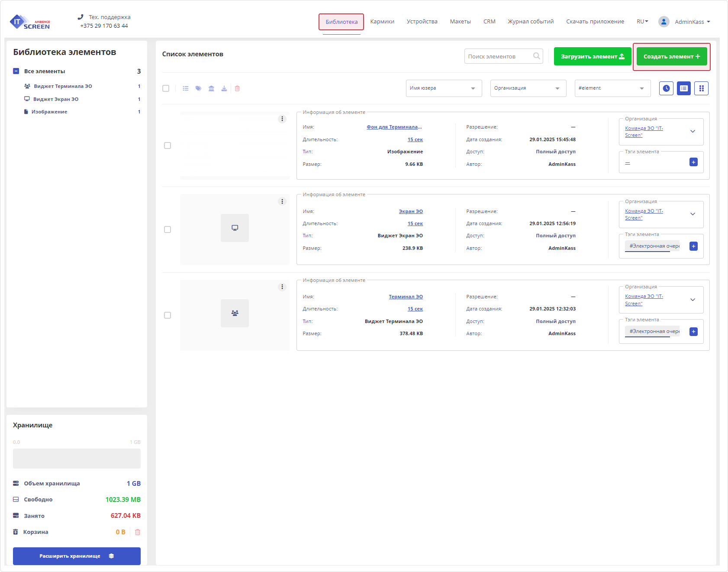Screen dimensions: 728x572
Task: Select the Терминал ЭО element checkbox
Action: tap(168, 315)
